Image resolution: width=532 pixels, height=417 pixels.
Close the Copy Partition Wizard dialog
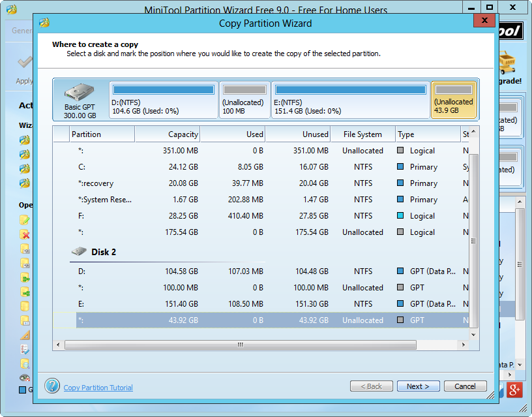tap(484, 20)
